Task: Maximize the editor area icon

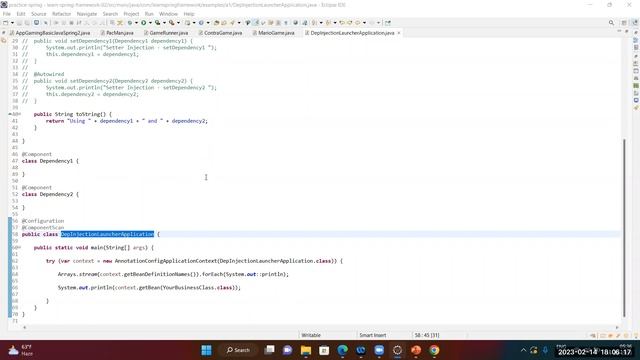Action: click(627, 31)
